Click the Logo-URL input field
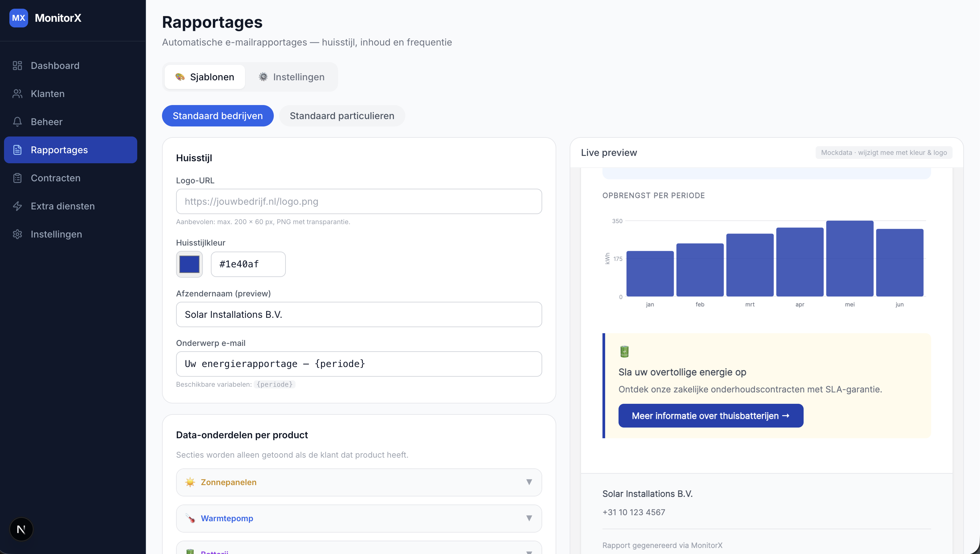The width and height of the screenshot is (980, 554). point(359,201)
